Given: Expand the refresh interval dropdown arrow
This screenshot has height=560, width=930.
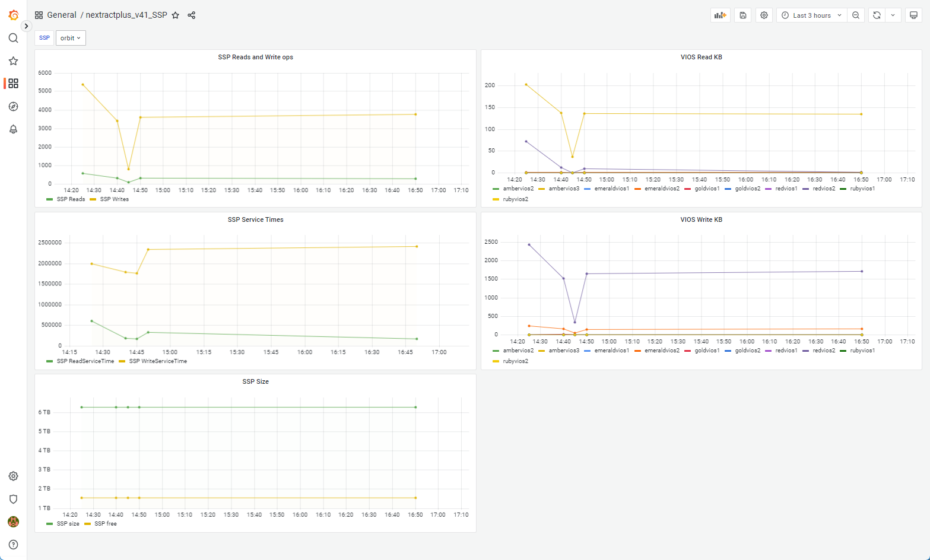Looking at the screenshot, I should pyautogui.click(x=893, y=15).
